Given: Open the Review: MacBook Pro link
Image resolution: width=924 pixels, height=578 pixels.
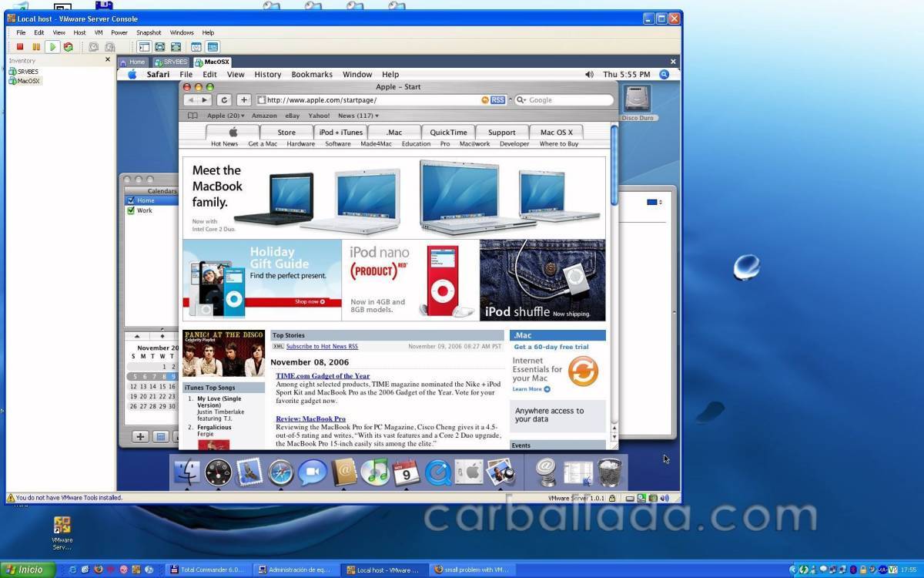Looking at the screenshot, I should click(x=310, y=418).
